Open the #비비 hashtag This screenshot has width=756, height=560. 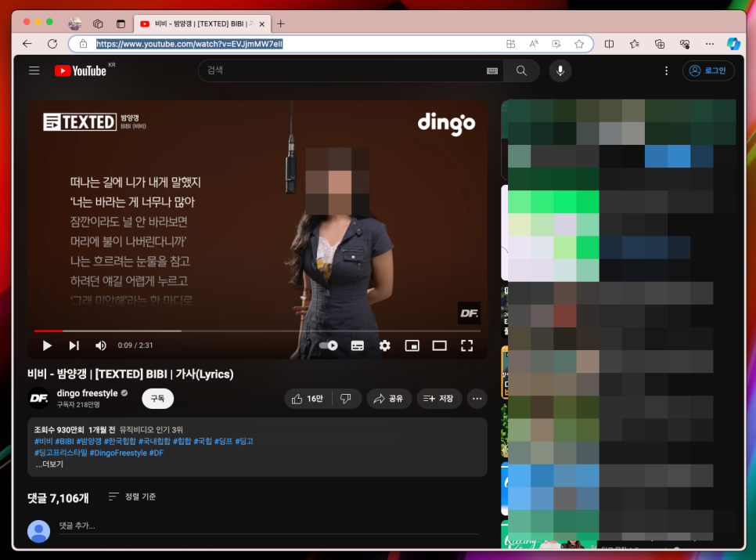(43, 442)
